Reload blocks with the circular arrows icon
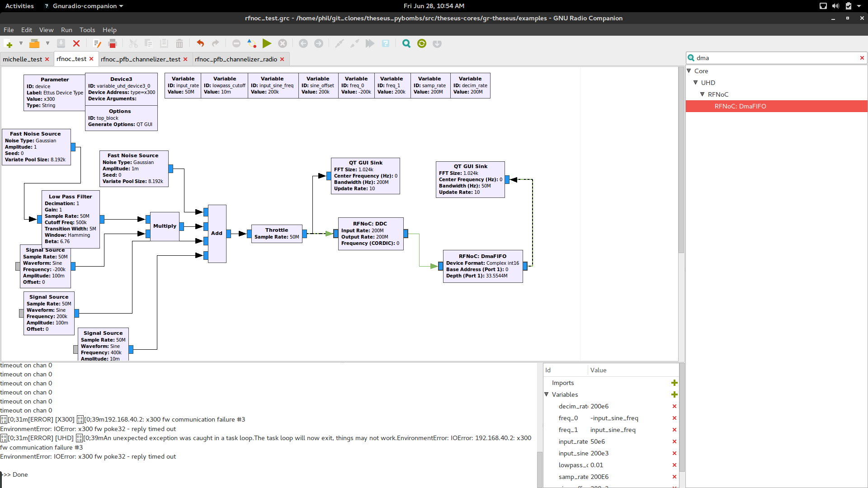The width and height of the screenshot is (868, 488). [421, 43]
